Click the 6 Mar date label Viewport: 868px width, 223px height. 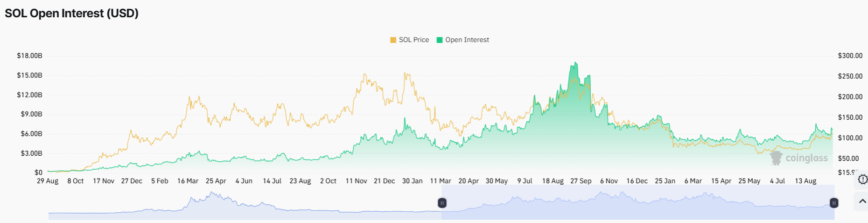click(x=693, y=181)
